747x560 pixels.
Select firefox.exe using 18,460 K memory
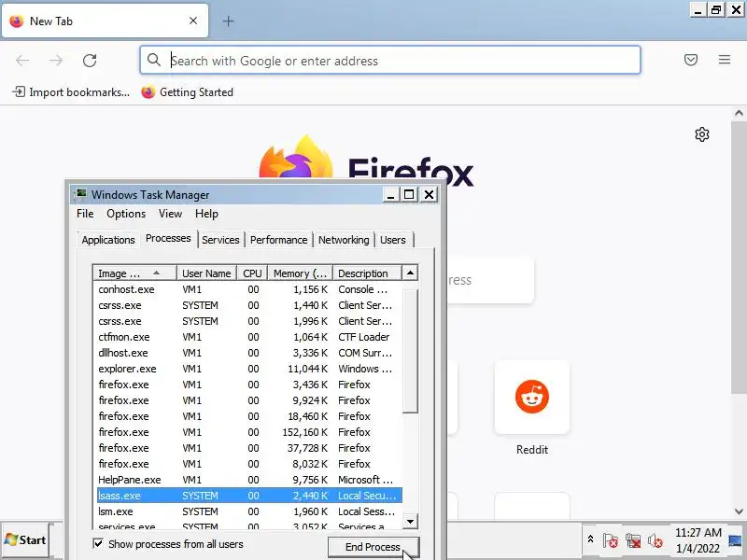coord(249,416)
